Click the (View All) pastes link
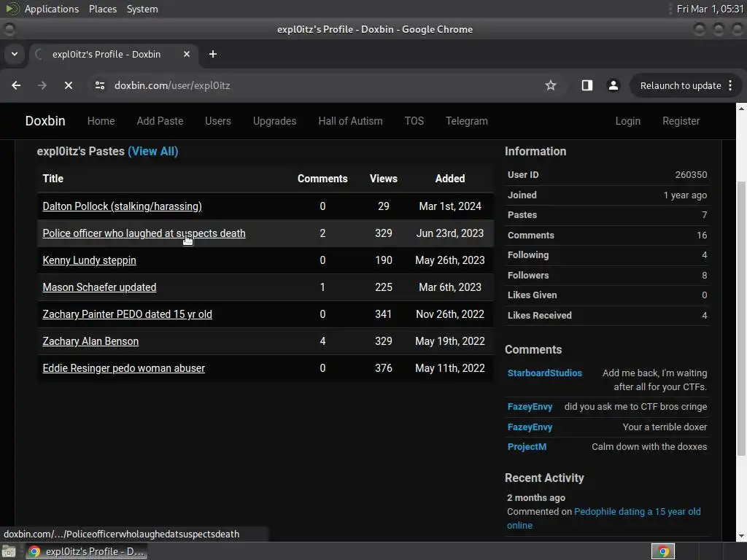The height and width of the screenshot is (560, 747). (153, 152)
